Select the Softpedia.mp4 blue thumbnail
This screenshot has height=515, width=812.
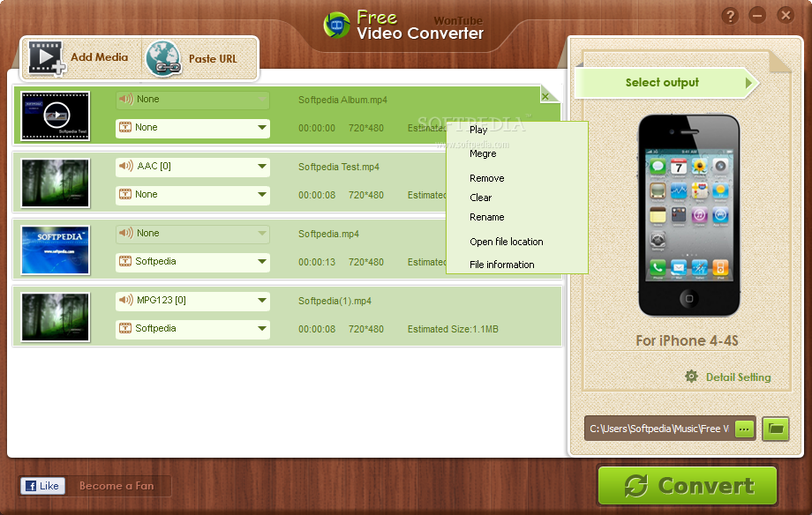point(56,250)
